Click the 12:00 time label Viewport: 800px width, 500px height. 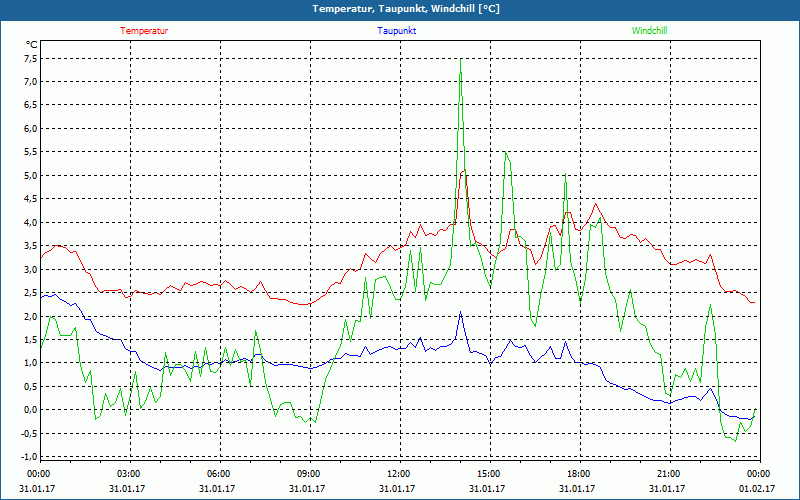398,474
